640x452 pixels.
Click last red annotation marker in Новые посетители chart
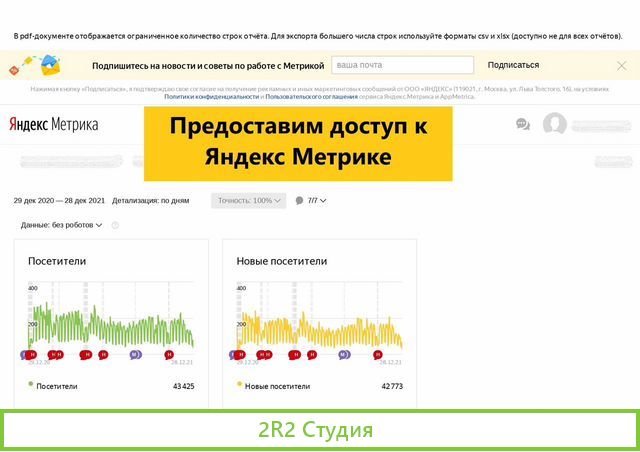tap(378, 355)
